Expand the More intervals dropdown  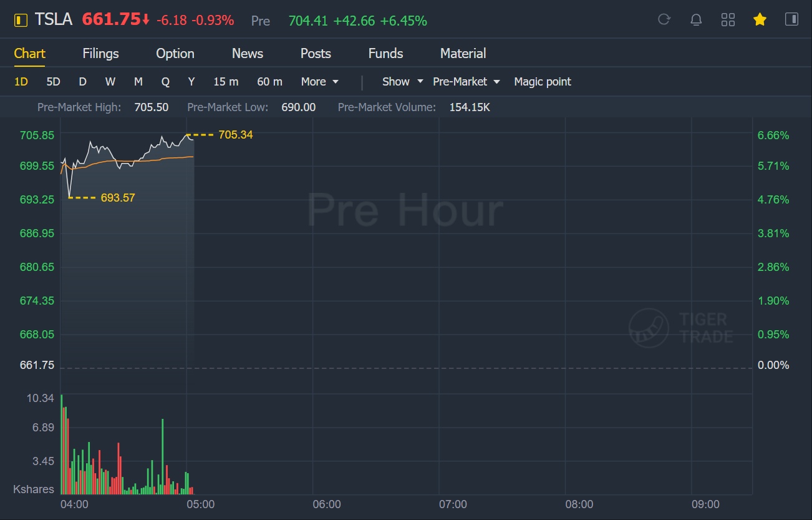pyautogui.click(x=319, y=82)
